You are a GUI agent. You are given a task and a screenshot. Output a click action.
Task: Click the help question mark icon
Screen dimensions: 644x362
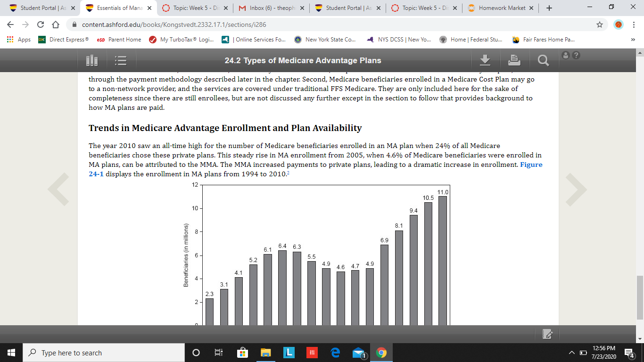pos(575,55)
